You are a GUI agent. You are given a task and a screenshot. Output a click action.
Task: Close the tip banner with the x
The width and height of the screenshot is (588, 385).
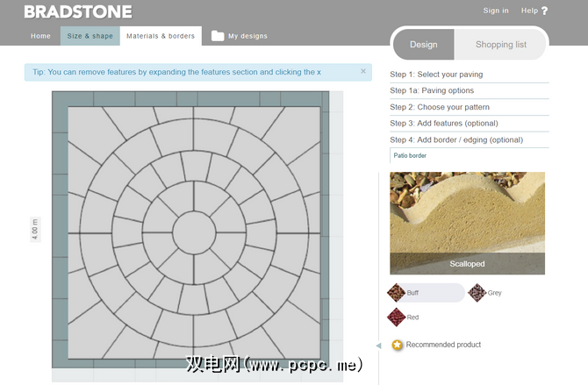(x=363, y=71)
